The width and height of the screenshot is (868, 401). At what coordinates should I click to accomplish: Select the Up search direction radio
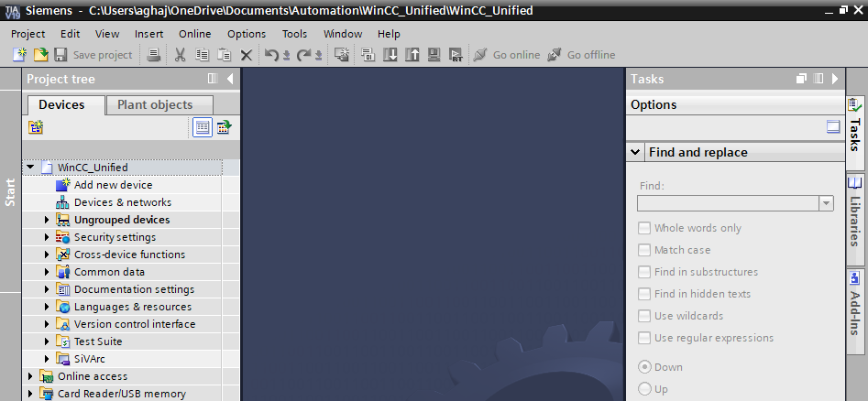(644, 389)
